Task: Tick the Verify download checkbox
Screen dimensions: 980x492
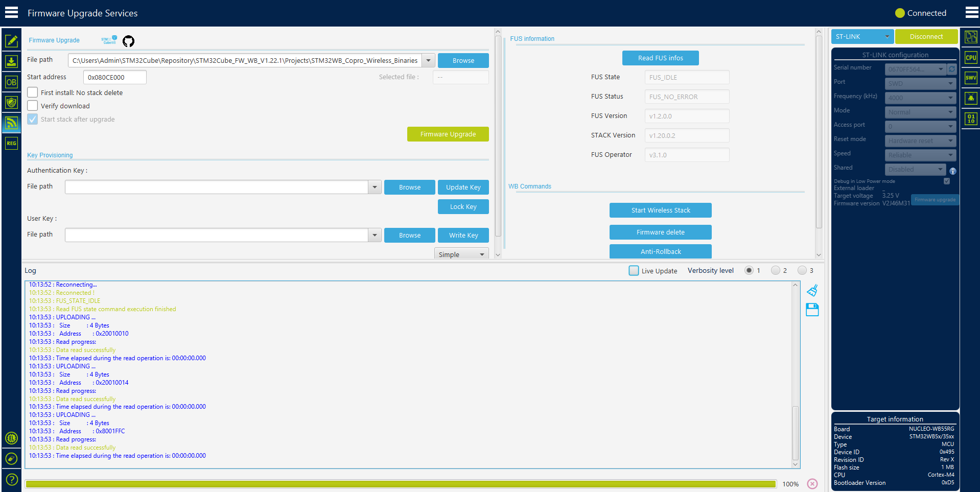Action: point(33,106)
